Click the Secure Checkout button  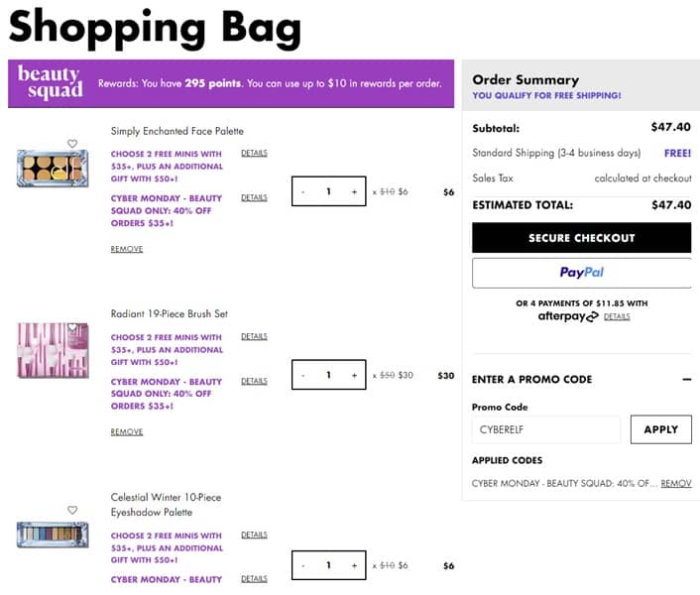(581, 238)
